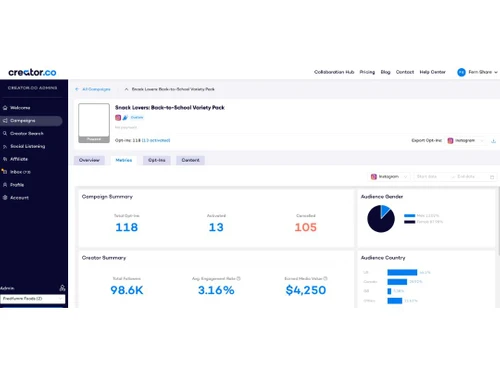Image resolution: width=500 pixels, height=375 pixels.
Task: Click the Campaigns megaphone icon
Action: 5,121
